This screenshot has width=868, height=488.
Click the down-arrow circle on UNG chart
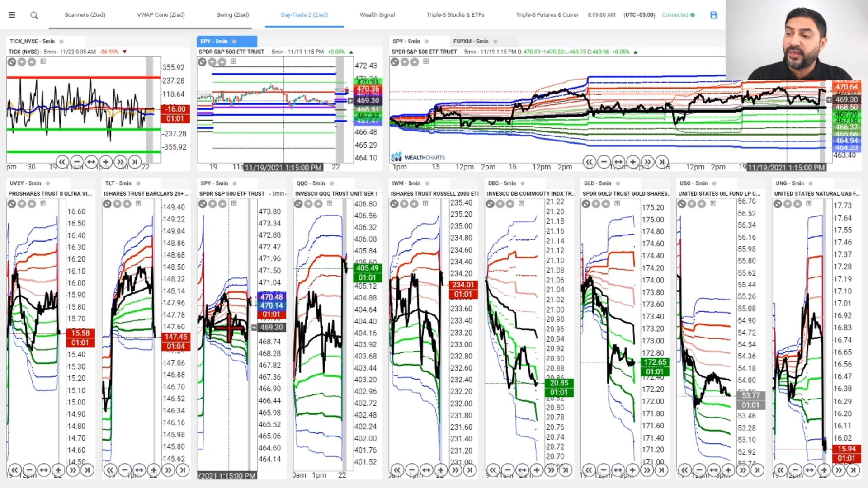coord(788,204)
